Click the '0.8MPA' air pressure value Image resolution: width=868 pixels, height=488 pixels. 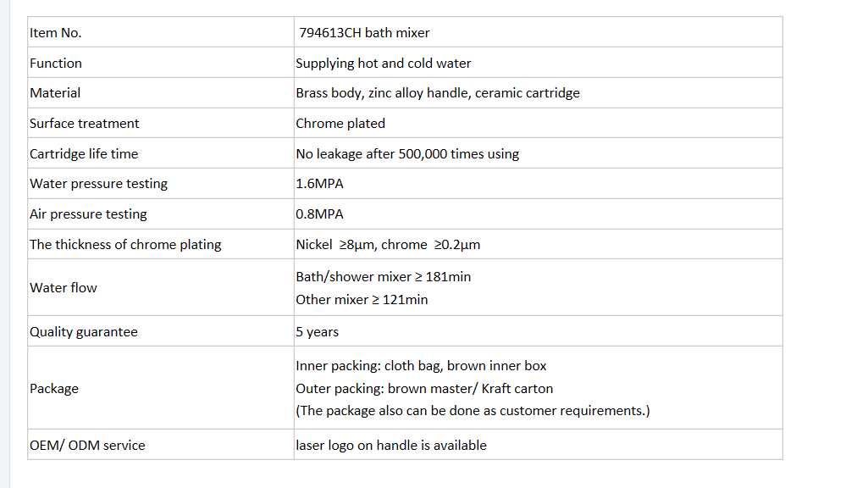319,214
